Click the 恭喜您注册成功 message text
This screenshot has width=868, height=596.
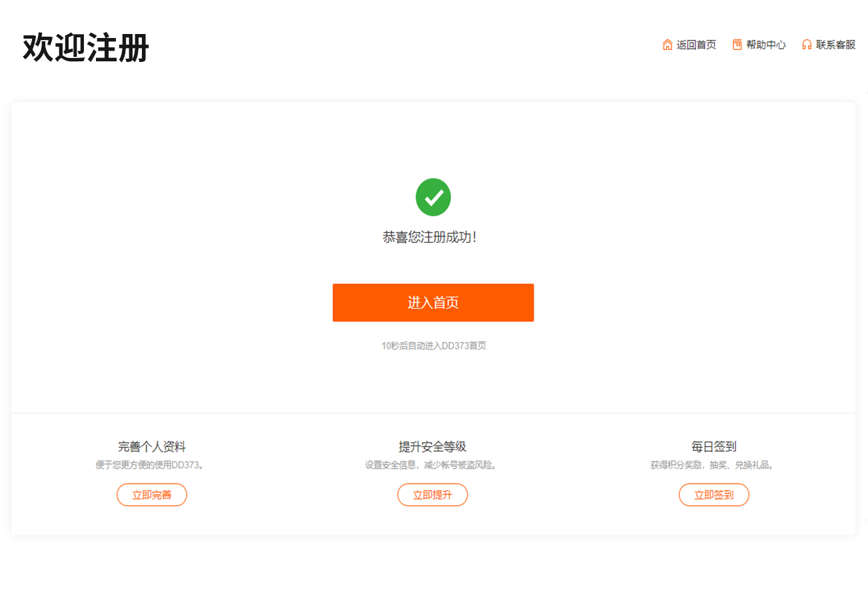(x=430, y=237)
